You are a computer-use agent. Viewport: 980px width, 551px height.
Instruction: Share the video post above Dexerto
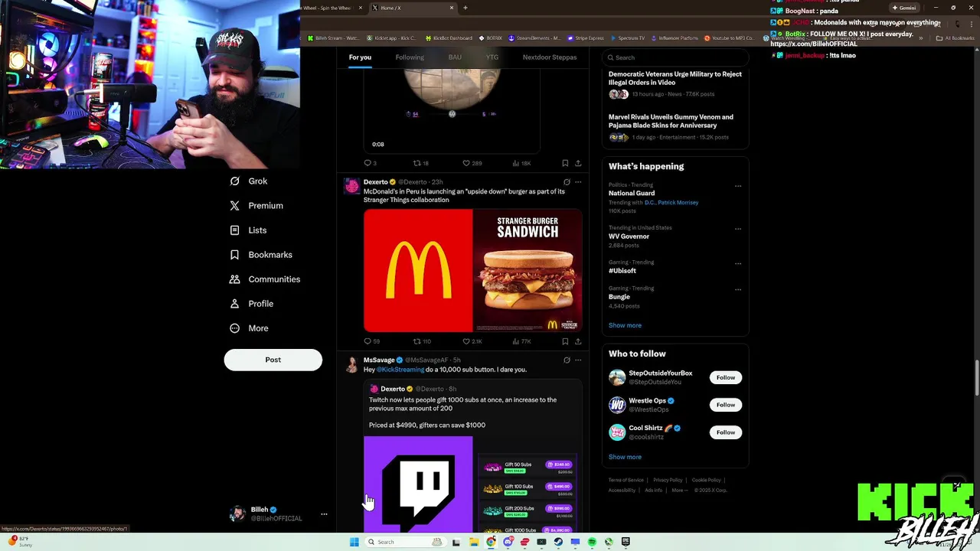tap(578, 163)
